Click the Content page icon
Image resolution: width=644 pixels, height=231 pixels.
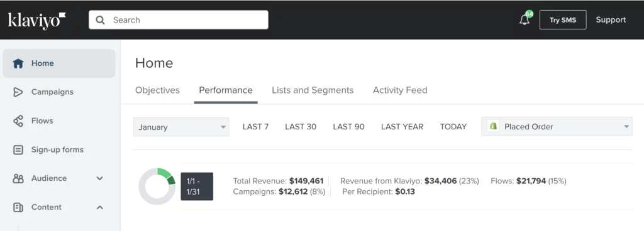[18, 207]
